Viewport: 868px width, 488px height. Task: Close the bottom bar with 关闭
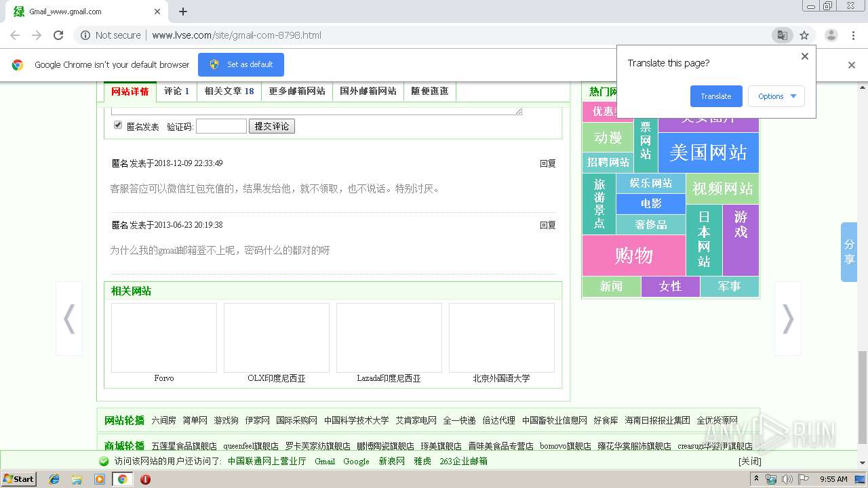point(749,462)
